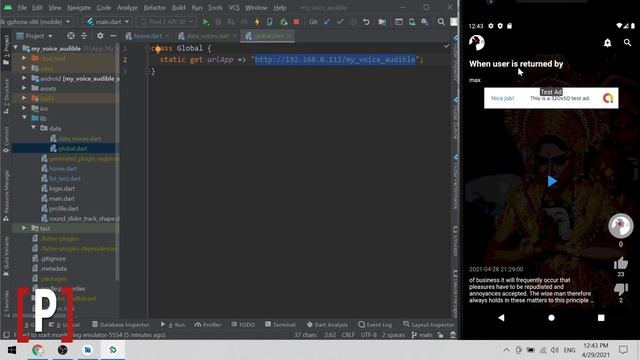Click the UTF-8 encoding in status bar
640x360 pixels.
click(369, 335)
